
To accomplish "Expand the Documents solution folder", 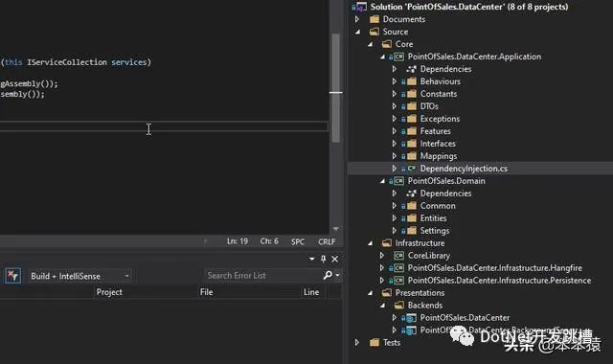I will 357,19.
